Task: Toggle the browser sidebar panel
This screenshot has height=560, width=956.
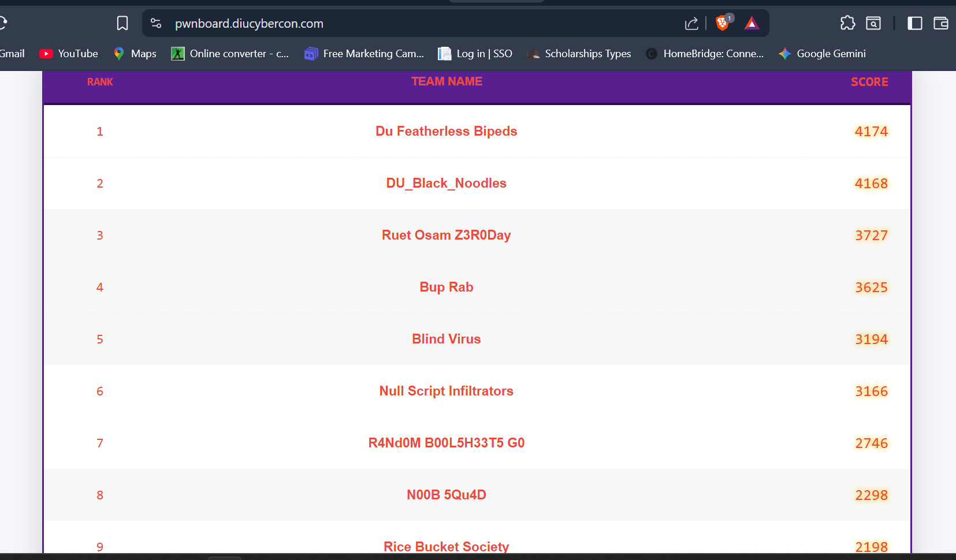Action: [915, 23]
